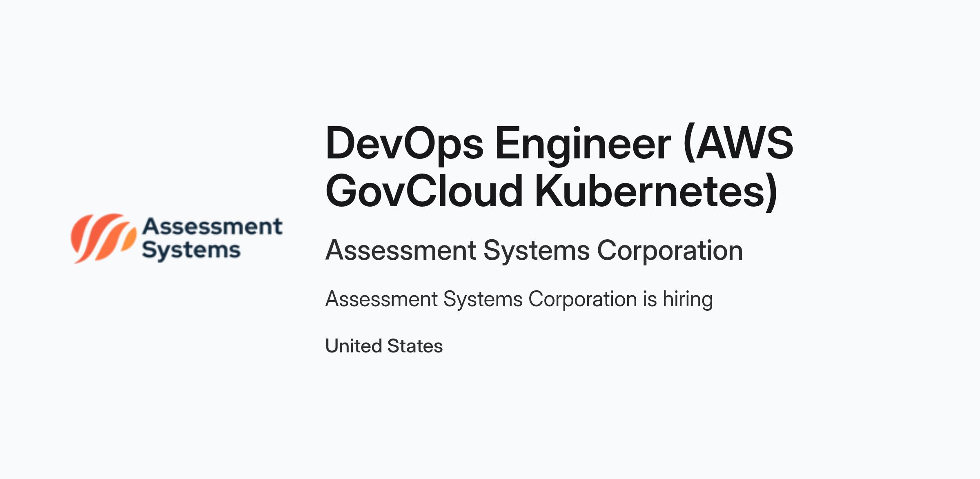Viewport: 980px width, 479px height.
Task: Open the "DevOps Engineer (AWS" title line
Action: (559, 143)
